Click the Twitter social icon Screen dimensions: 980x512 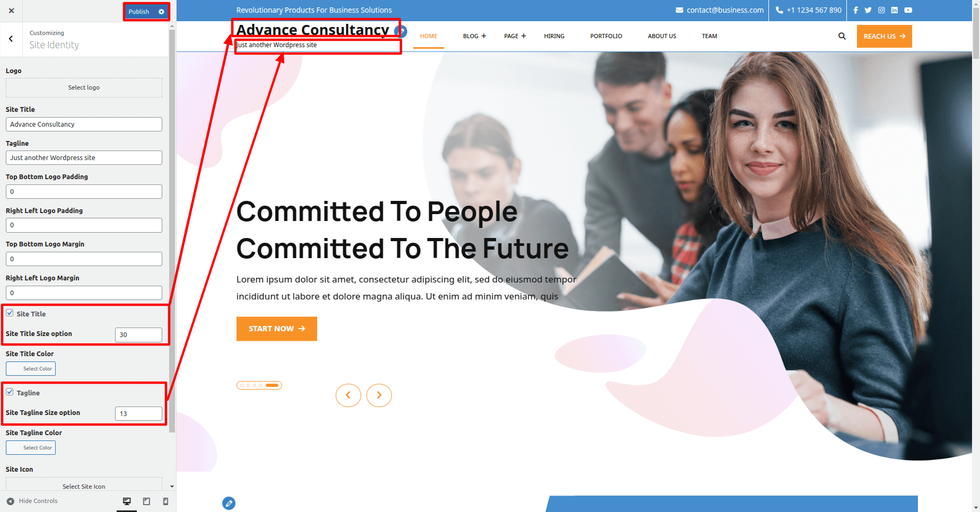click(868, 10)
